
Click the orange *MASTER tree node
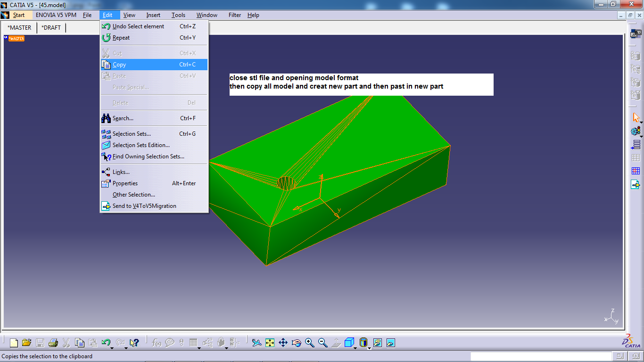16,39
